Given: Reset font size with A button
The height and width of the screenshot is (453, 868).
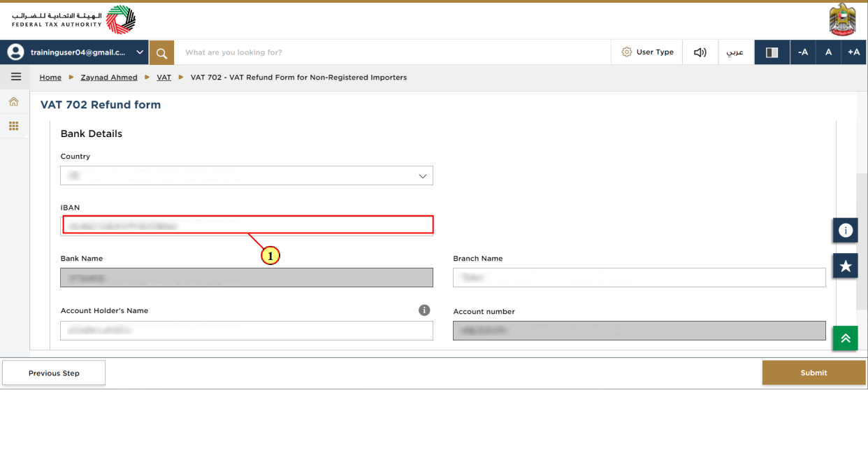Looking at the screenshot, I should 828,52.
